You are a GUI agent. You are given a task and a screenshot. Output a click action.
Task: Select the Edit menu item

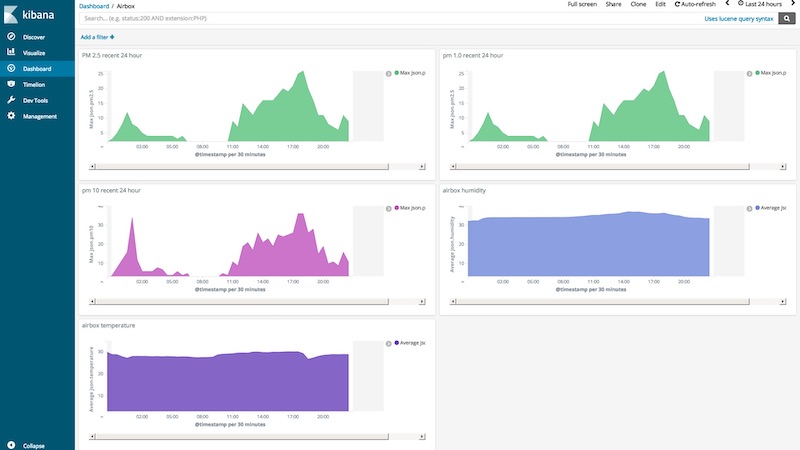[660, 4]
